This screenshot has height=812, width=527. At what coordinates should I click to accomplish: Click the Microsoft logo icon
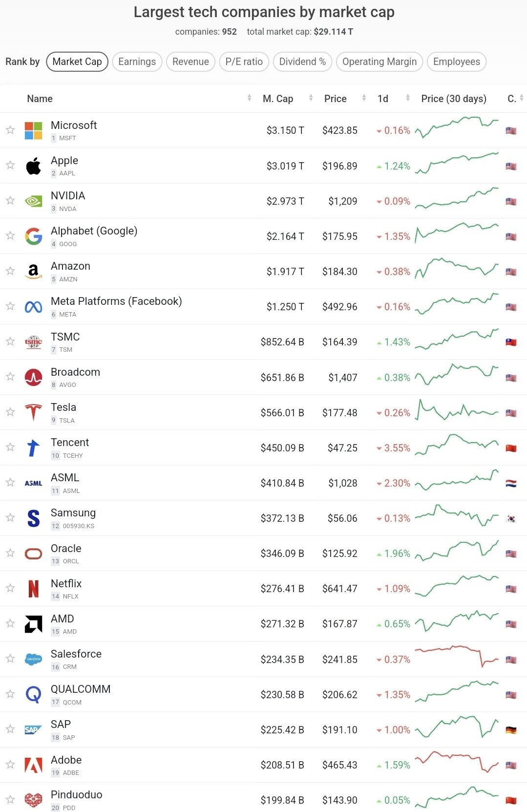(33, 130)
